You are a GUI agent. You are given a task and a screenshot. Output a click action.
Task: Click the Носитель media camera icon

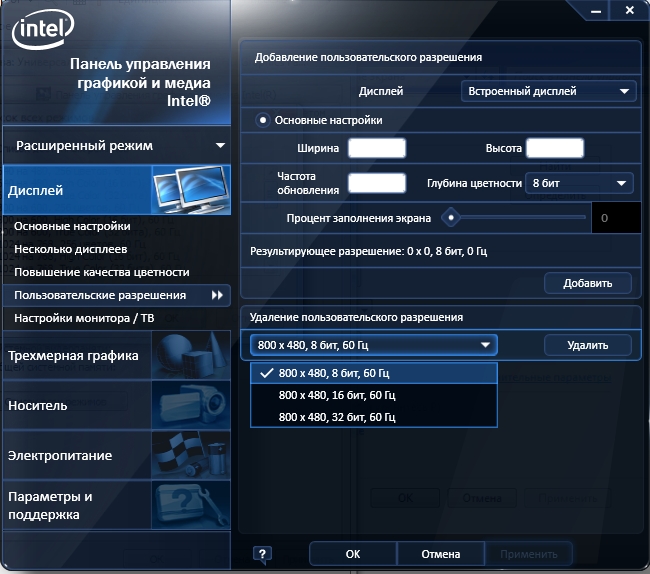[189, 405]
